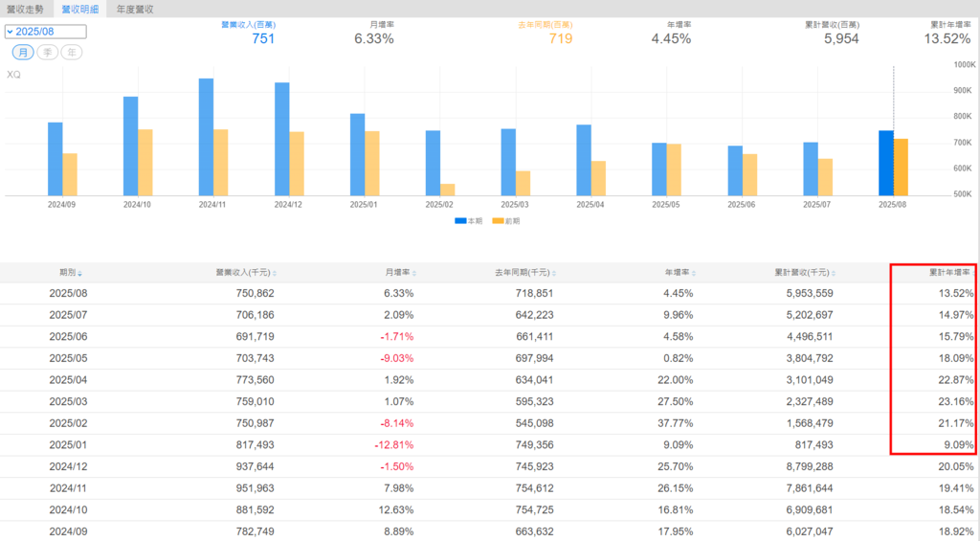This screenshot has height=541, width=980.
Task: Select the 2024/10 table row period
Action: pos(68,510)
